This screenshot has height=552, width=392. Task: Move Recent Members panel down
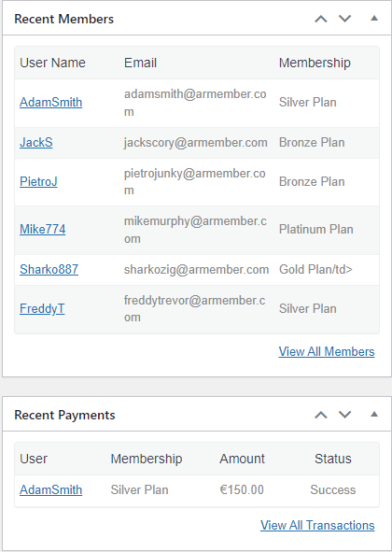344,19
